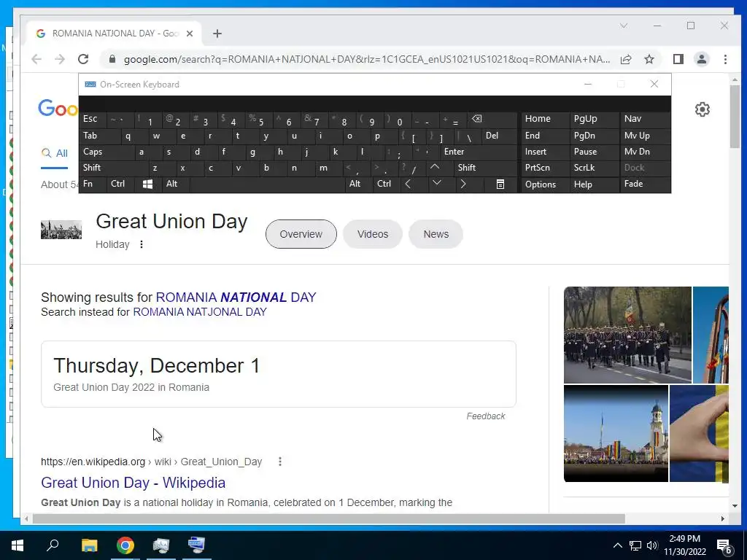
Task: Click the Great Union Day small thumbnail
Action: (61, 230)
